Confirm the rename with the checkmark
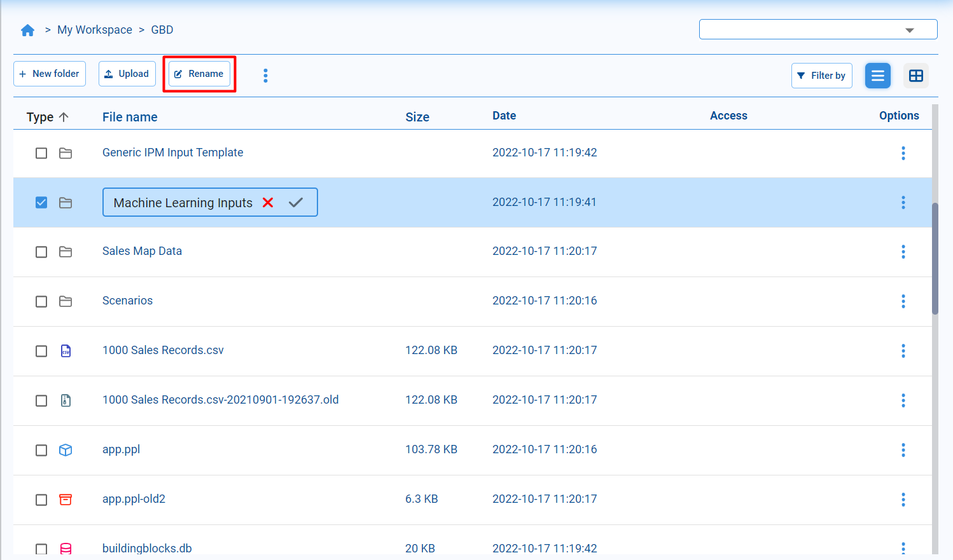Viewport: 953px width, 560px height. click(x=296, y=202)
